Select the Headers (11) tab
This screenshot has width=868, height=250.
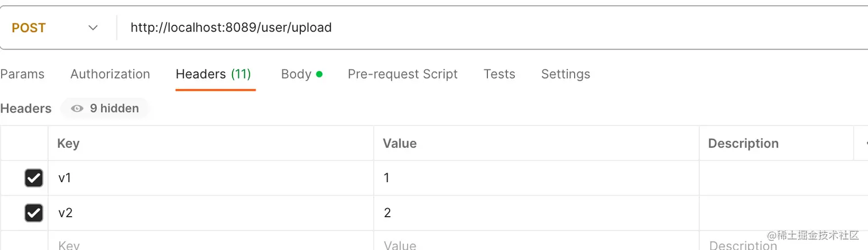213,74
